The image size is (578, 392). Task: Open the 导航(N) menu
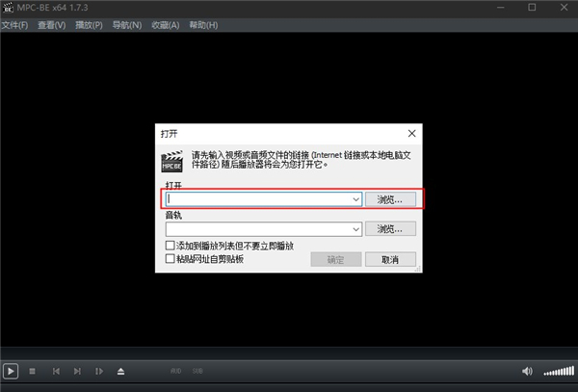pos(127,25)
